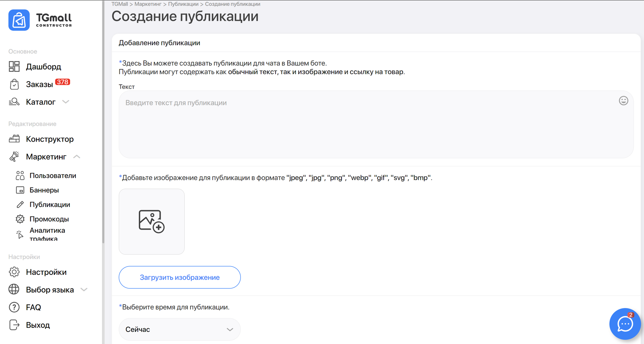644x344 pixels.
Task: Click the TGmall shopping bag logo
Action: [x=19, y=20]
